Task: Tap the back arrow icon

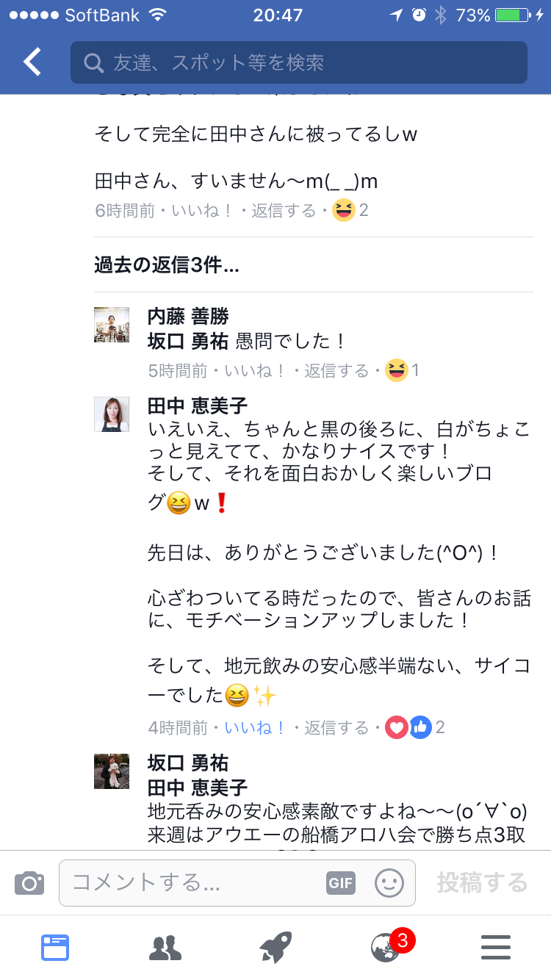Action: [32, 62]
